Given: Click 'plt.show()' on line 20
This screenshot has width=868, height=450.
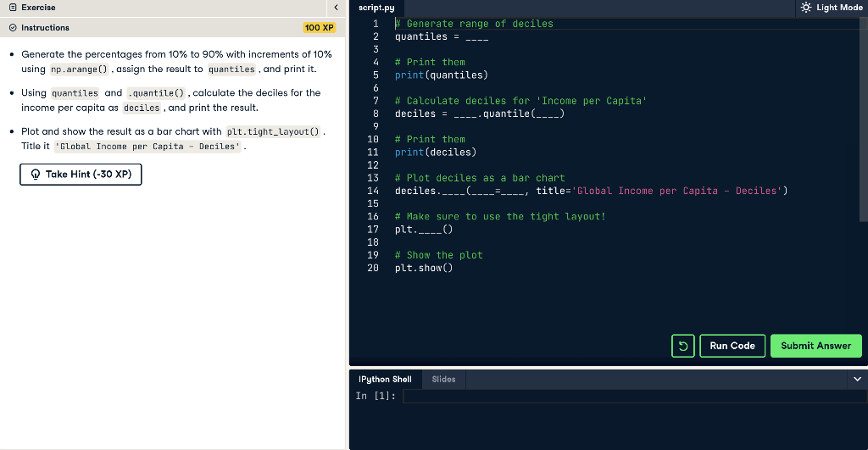Looking at the screenshot, I should pyautogui.click(x=424, y=269).
